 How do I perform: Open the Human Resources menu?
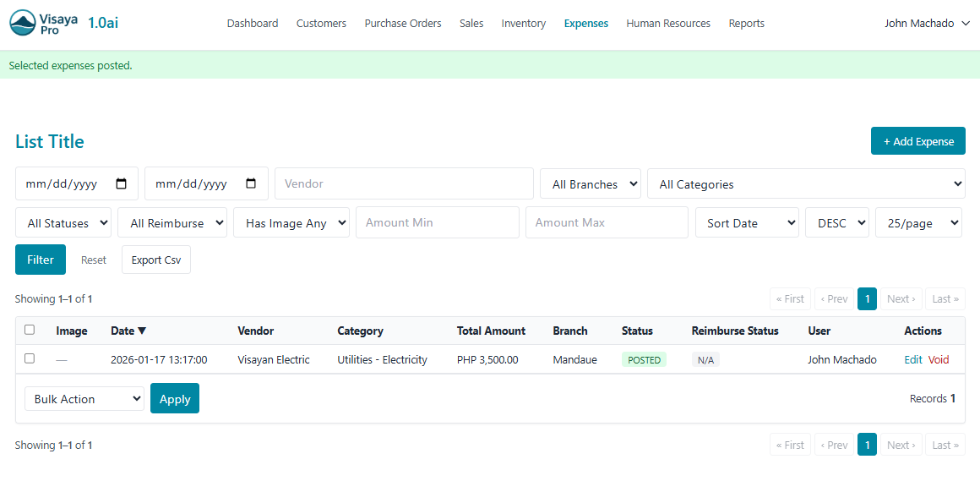(x=667, y=24)
